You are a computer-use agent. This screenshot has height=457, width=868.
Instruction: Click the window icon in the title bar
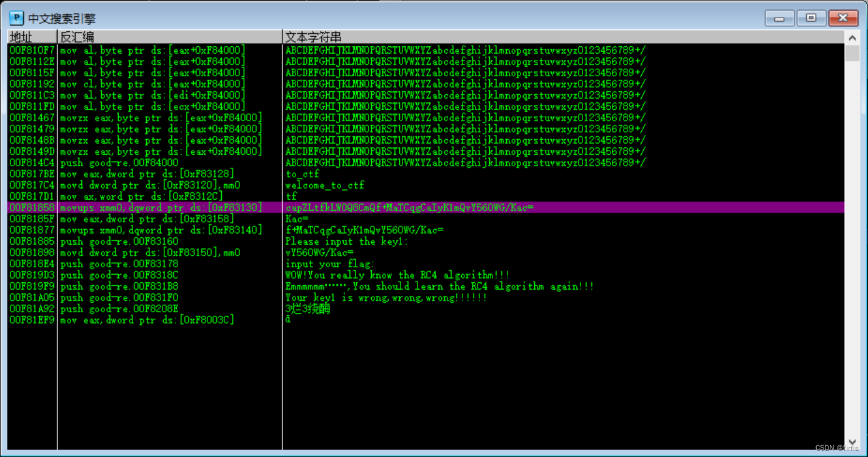[x=16, y=18]
